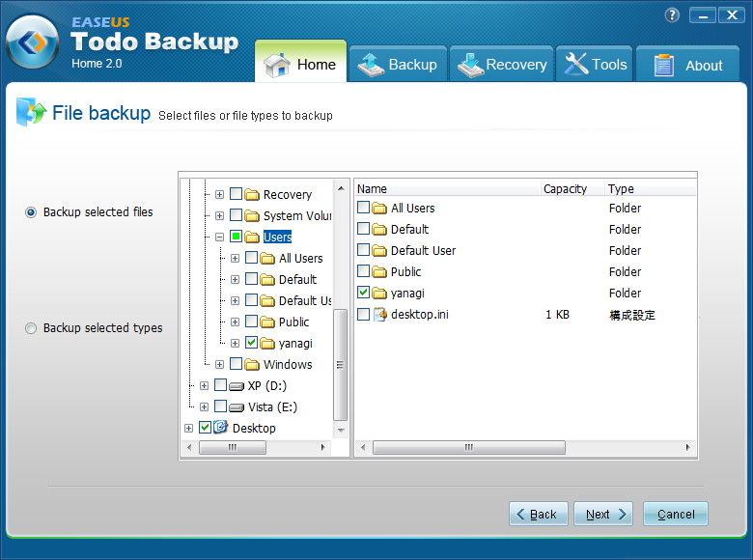This screenshot has height=560, width=753.
Task: Click the Recovery folder icon in tree
Action: (x=252, y=194)
